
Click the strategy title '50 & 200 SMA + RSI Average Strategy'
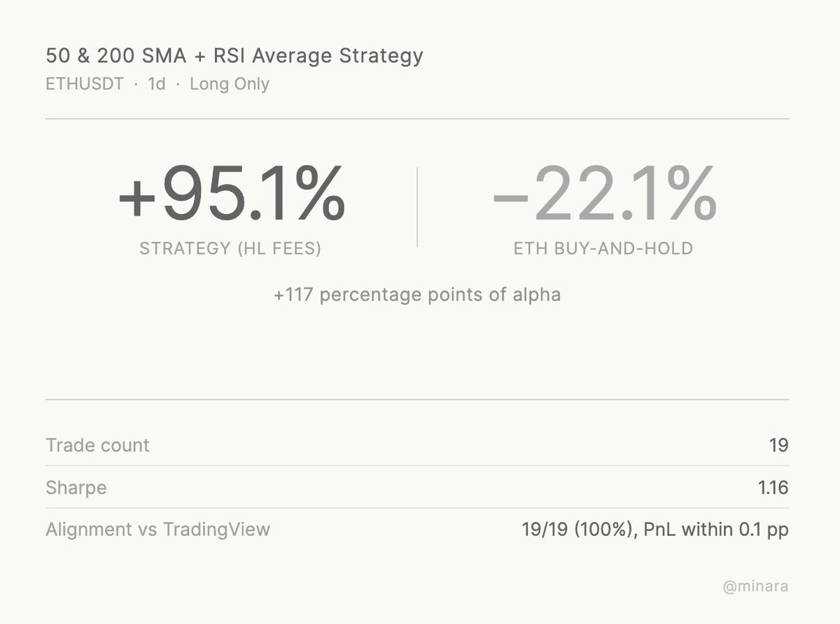point(234,56)
